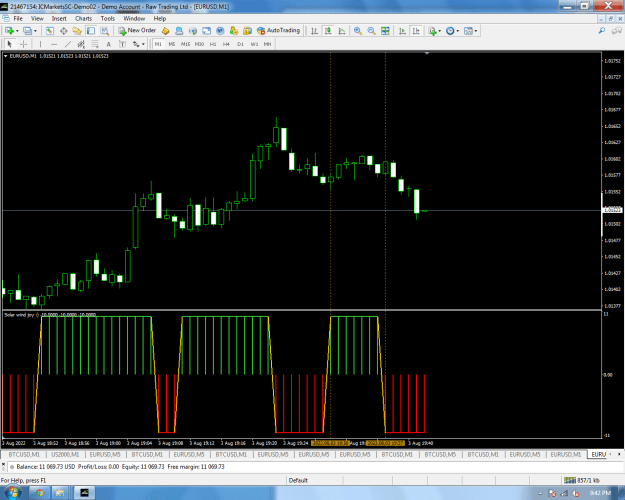Open the Profiles icon
Image resolution: width=625 pixels, height=500 pixels.
coord(27,31)
